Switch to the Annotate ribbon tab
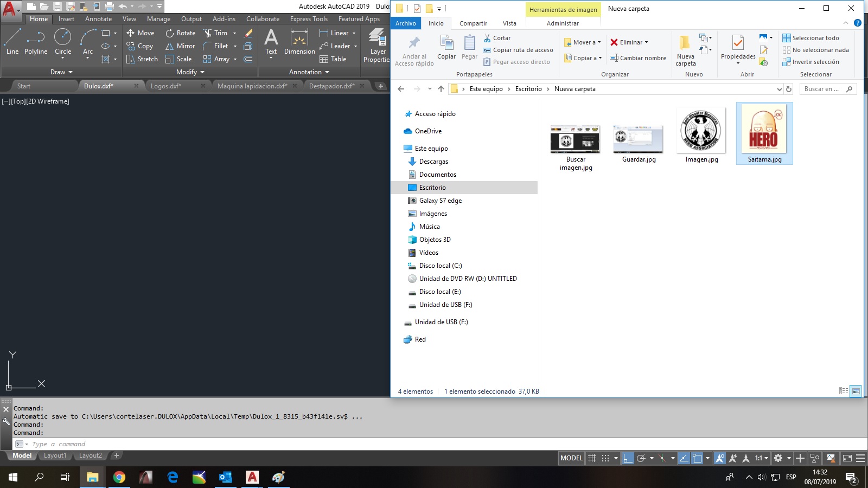868x488 pixels. pos(98,19)
